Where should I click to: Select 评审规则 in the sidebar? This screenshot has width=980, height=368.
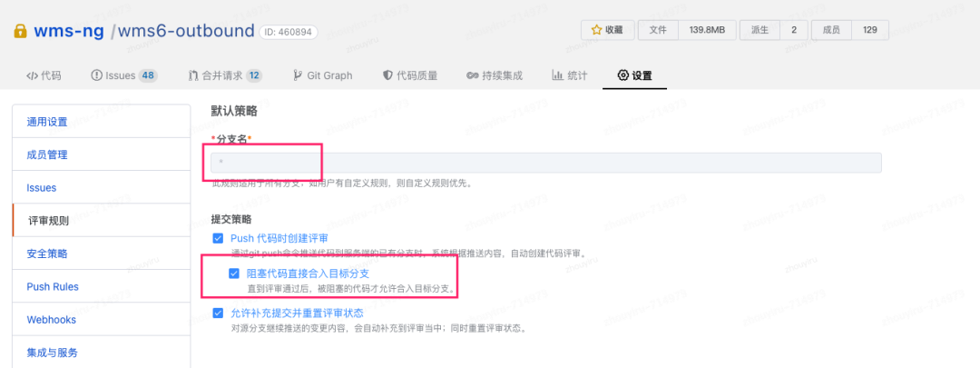pyautogui.click(x=102, y=220)
